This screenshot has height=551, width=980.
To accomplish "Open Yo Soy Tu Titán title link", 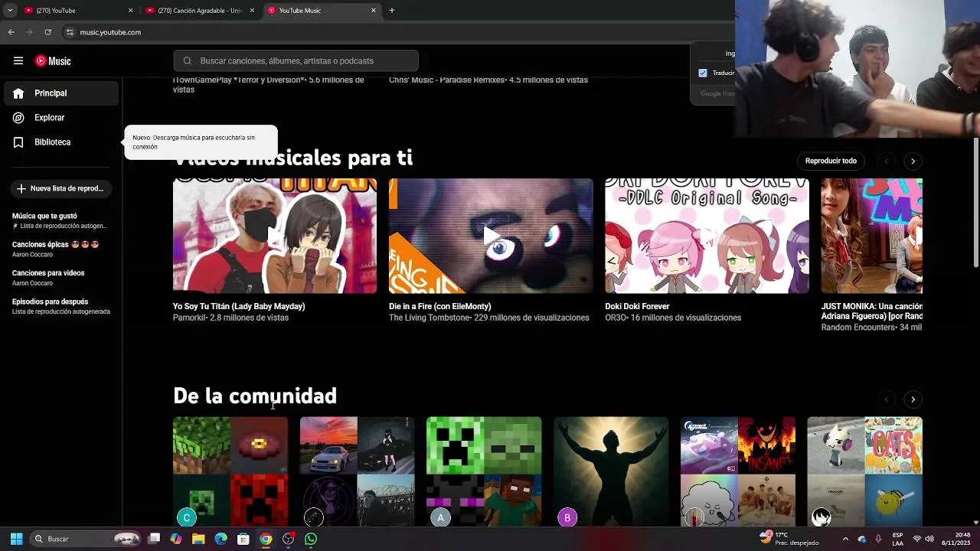I will click(239, 306).
